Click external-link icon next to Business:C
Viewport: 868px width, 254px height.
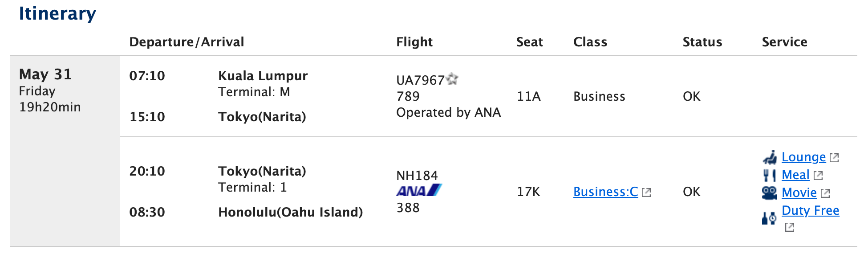coord(647,193)
